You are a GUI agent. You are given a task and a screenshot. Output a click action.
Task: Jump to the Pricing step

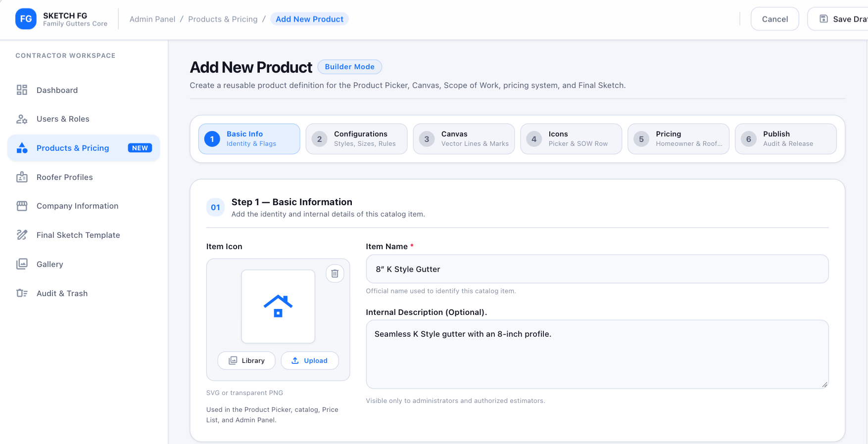(678, 139)
